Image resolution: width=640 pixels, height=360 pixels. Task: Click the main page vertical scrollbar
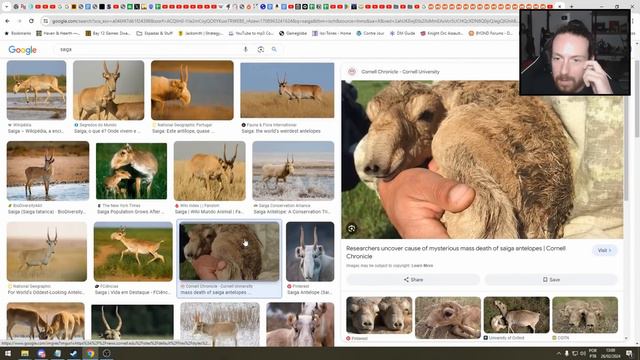click(637, 98)
